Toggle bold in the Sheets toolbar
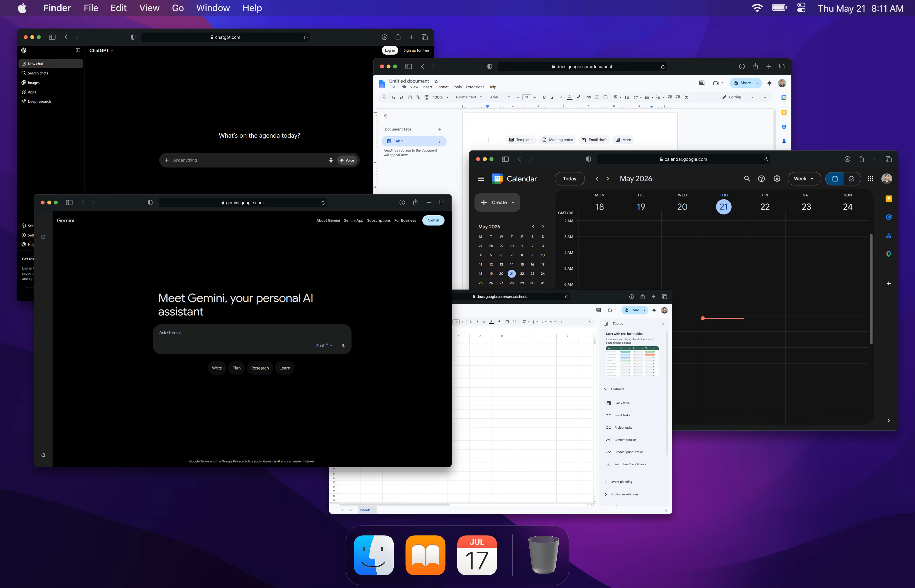The height and width of the screenshot is (588, 915). [471, 322]
